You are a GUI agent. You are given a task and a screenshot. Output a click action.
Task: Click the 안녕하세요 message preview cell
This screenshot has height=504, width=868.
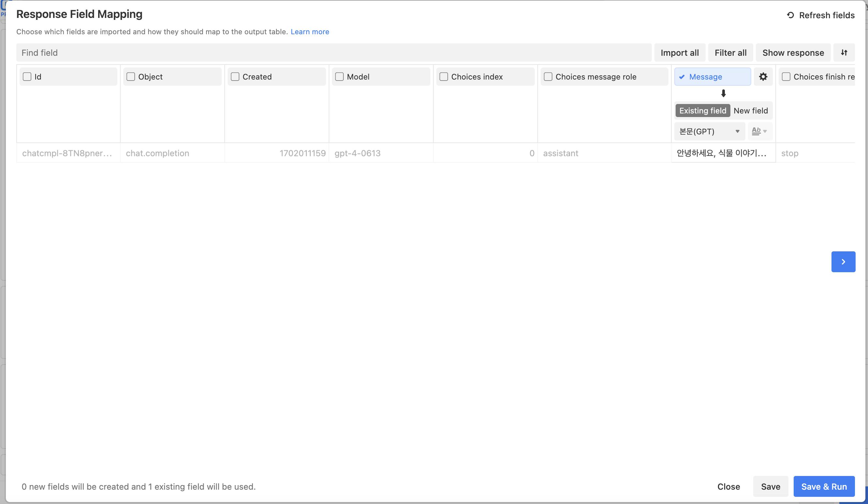coord(723,153)
